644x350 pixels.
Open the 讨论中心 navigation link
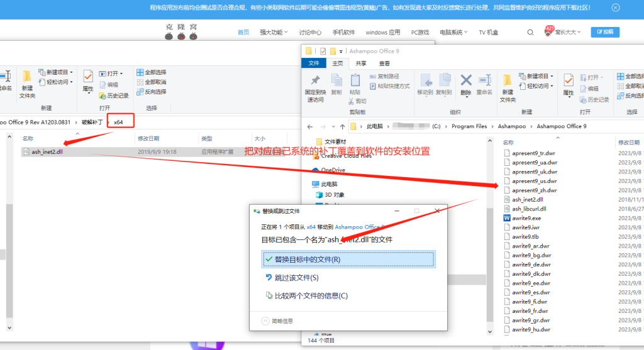(x=310, y=32)
